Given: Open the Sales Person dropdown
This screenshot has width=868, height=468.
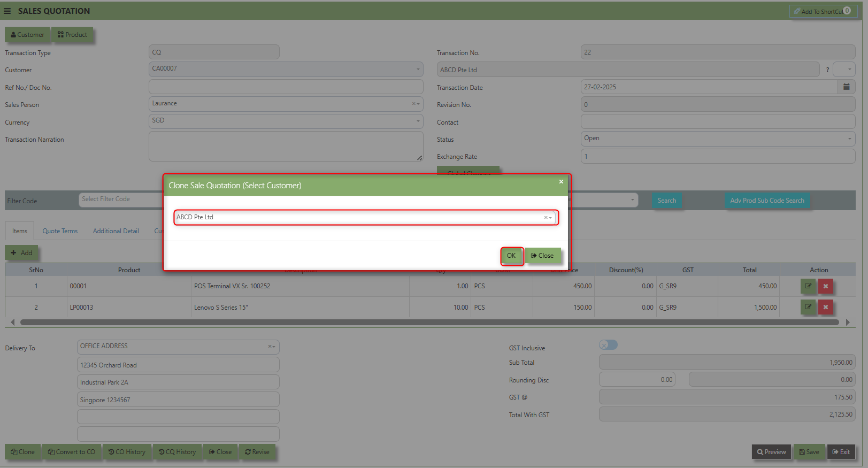Looking at the screenshot, I should [418, 104].
